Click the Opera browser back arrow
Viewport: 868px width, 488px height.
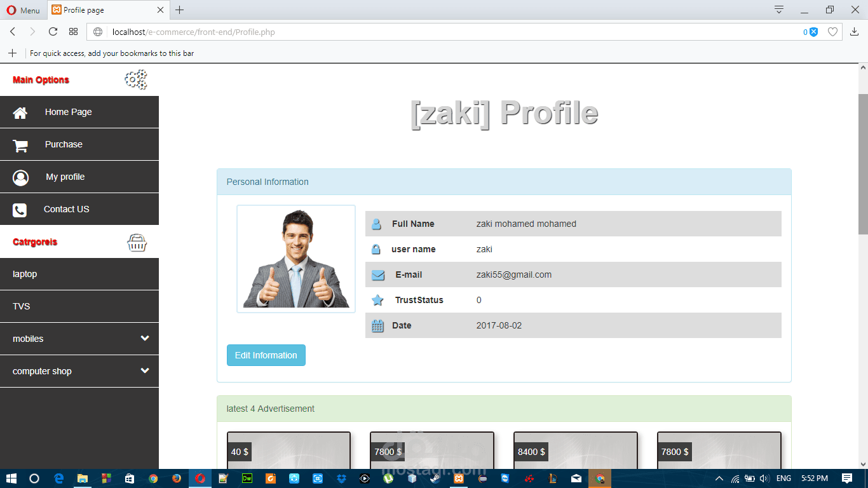[13, 32]
